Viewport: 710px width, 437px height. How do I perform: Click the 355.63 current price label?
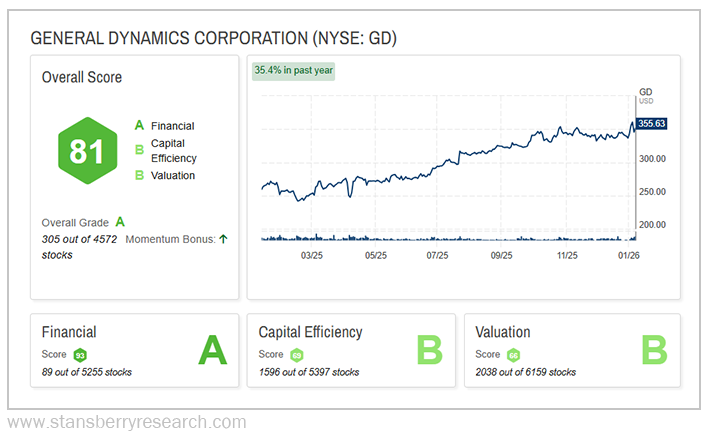coord(650,124)
